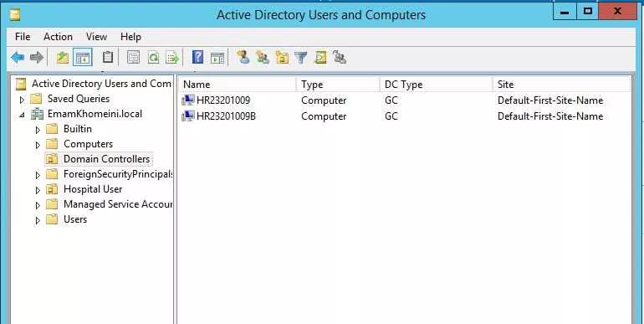Open the Action menu
The image size is (644, 324).
pos(58,37)
